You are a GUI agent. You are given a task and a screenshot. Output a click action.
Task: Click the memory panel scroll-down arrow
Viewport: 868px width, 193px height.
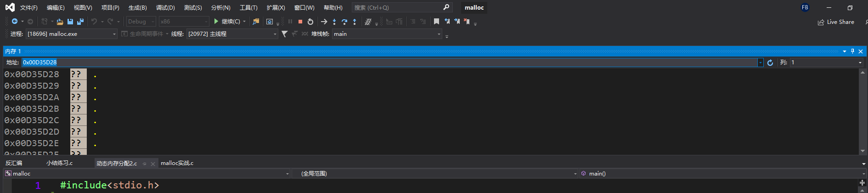862,151
